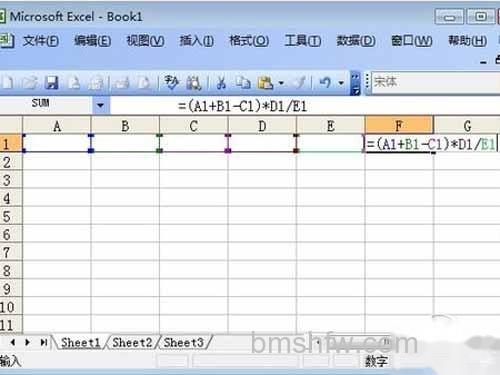Click the 输入 status bar text
The width and height of the screenshot is (500, 375).
coord(10,361)
